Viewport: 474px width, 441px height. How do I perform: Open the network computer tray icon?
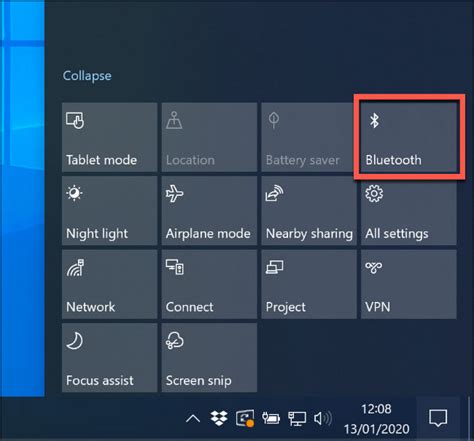(x=297, y=419)
